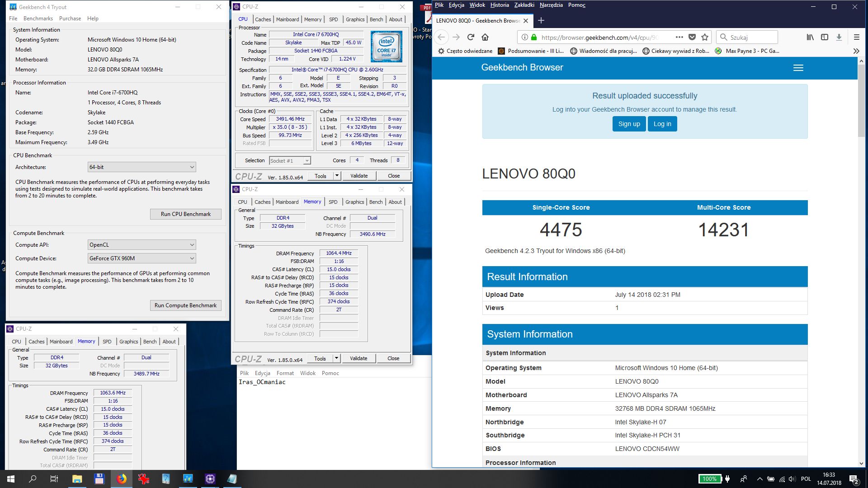Open page actions three-dot menu in address bar
This screenshot has width=868, height=488.
pos(679,37)
